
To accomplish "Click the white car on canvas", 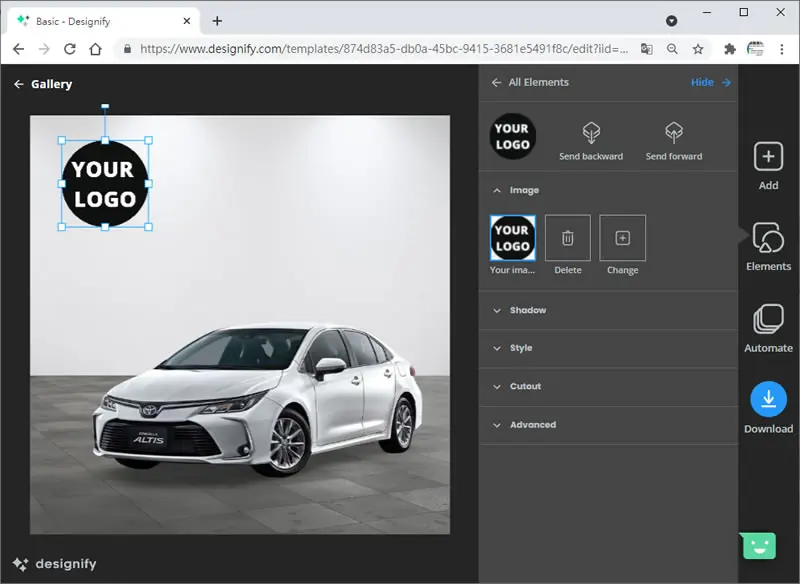I will [258, 398].
